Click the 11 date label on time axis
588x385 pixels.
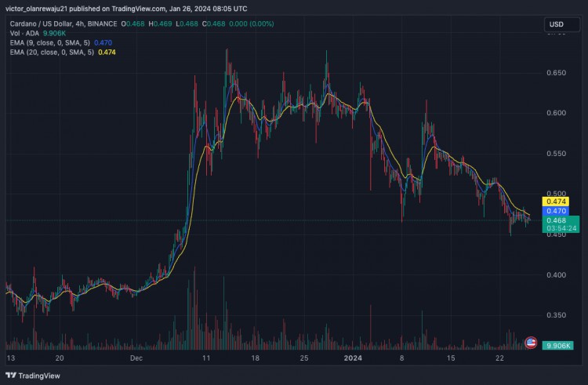pyautogui.click(x=206, y=358)
